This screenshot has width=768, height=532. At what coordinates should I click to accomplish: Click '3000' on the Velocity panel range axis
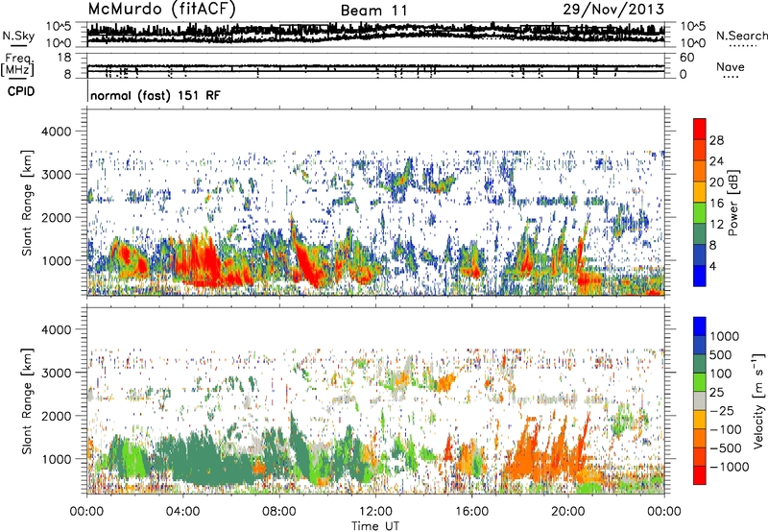coord(56,373)
